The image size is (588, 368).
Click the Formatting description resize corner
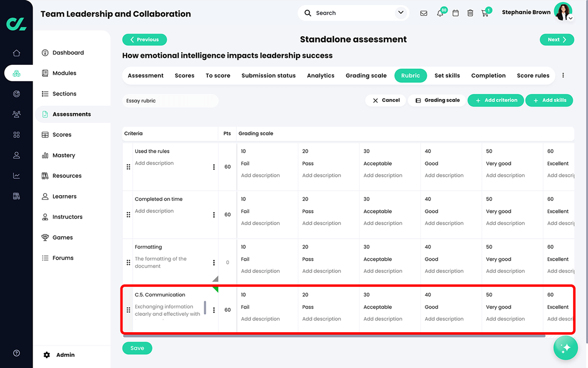click(x=215, y=279)
